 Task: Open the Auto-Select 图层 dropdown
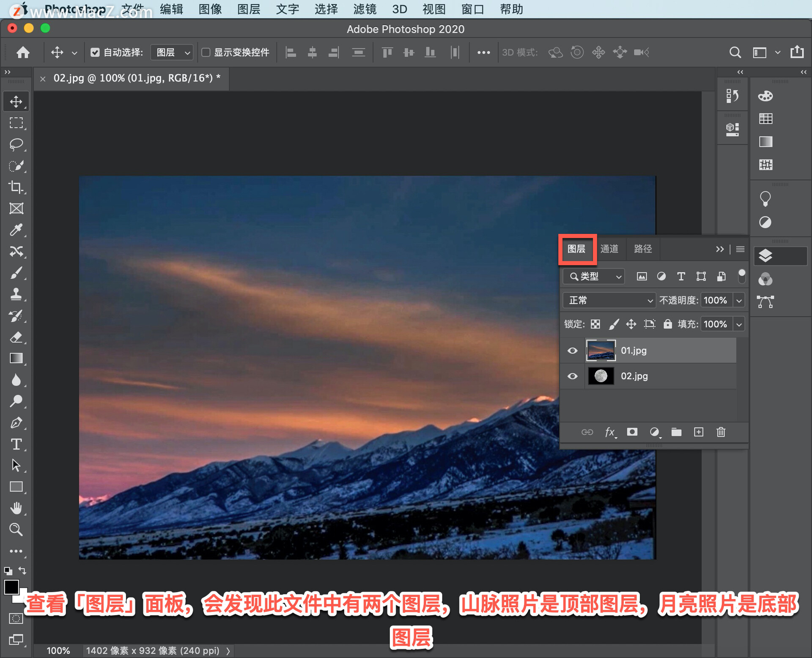(x=173, y=52)
